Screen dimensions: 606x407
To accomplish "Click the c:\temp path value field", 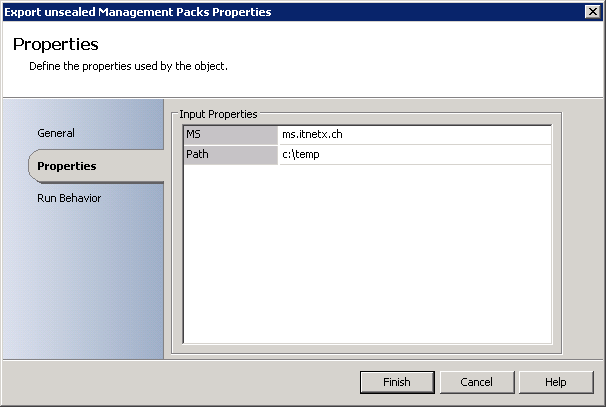I will pyautogui.click(x=414, y=154).
